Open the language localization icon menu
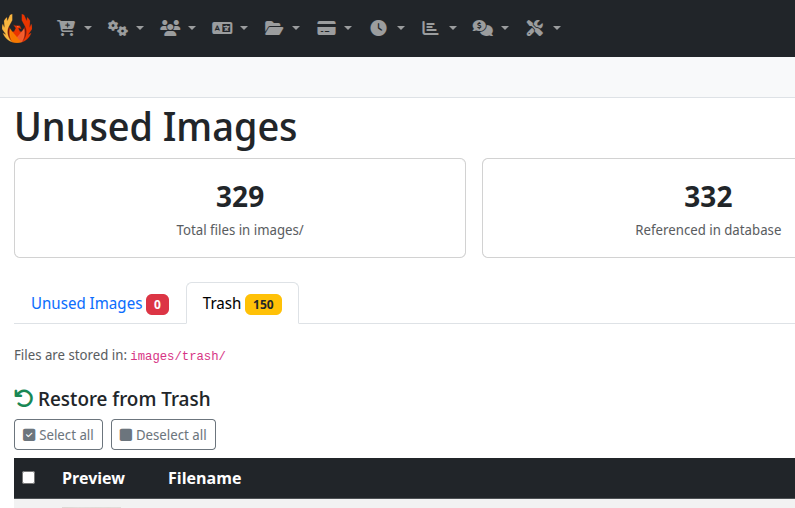 pyautogui.click(x=222, y=28)
